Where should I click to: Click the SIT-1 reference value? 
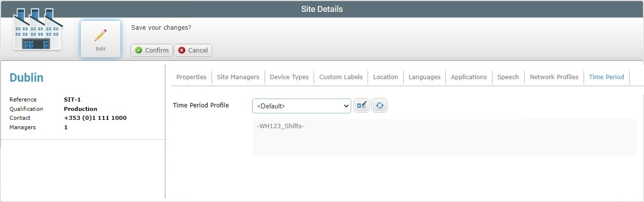[72, 100]
